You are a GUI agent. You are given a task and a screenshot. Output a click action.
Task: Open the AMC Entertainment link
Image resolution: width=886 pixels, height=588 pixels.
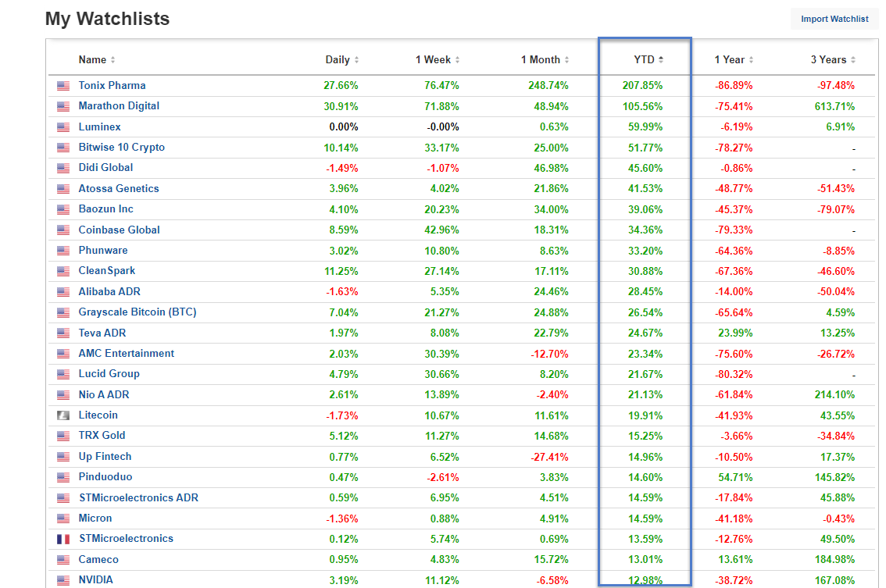(127, 353)
